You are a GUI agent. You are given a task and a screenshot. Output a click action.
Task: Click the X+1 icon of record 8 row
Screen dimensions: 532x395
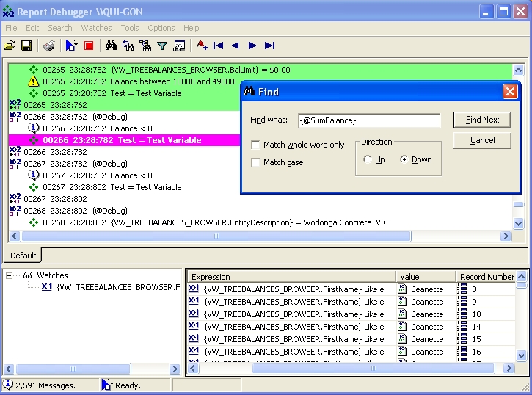tap(194, 289)
